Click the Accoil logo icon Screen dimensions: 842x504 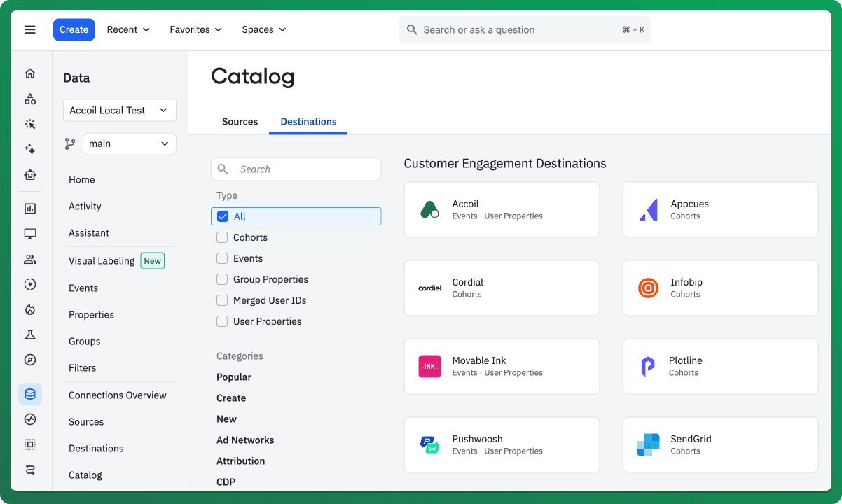(429, 209)
